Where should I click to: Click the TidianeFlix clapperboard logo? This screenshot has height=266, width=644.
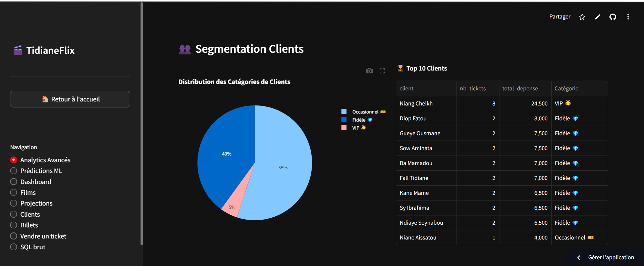tap(18, 50)
